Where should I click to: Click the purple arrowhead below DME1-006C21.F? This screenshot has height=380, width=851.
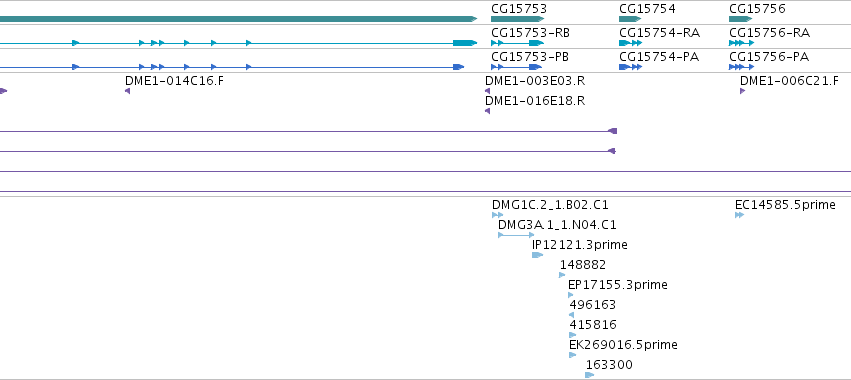tap(742, 91)
